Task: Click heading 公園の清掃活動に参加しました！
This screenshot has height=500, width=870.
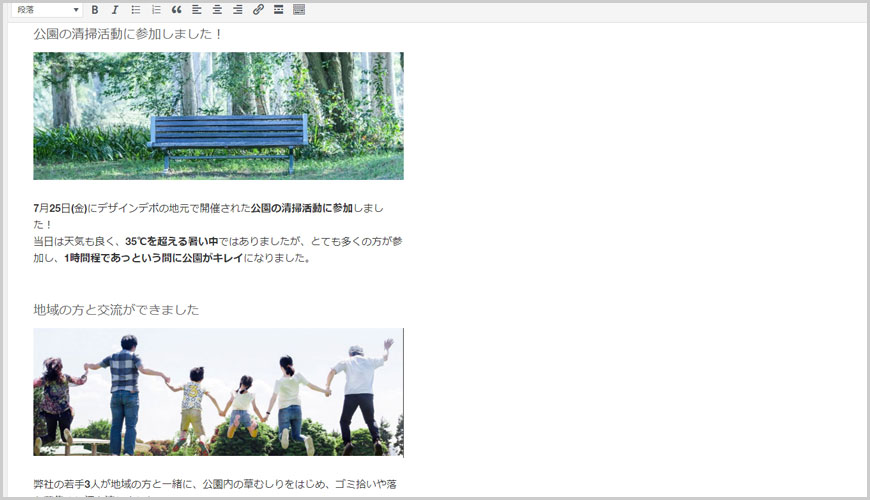Action: (x=128, y=34)
